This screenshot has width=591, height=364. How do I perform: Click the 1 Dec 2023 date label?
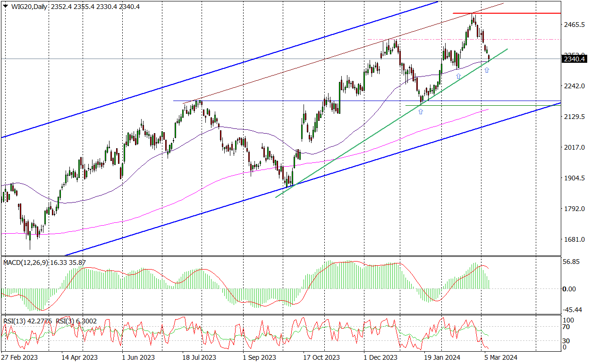coord(381,357)
